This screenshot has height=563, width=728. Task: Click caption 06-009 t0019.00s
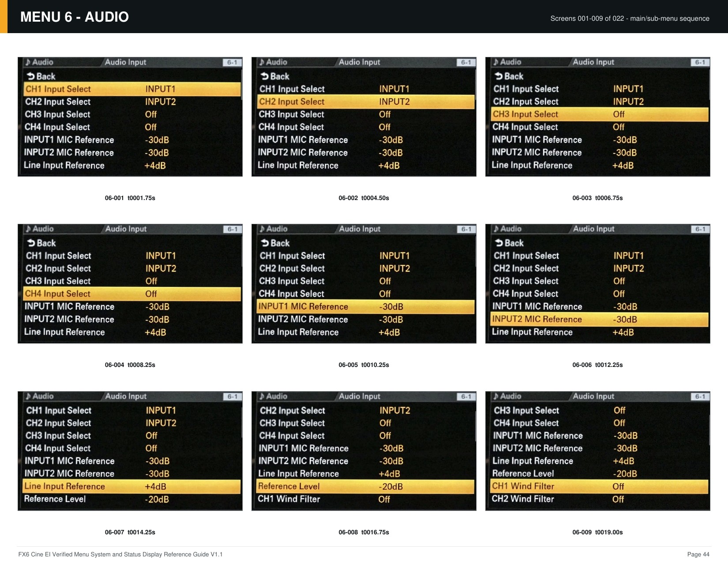[x=598, y=533]
